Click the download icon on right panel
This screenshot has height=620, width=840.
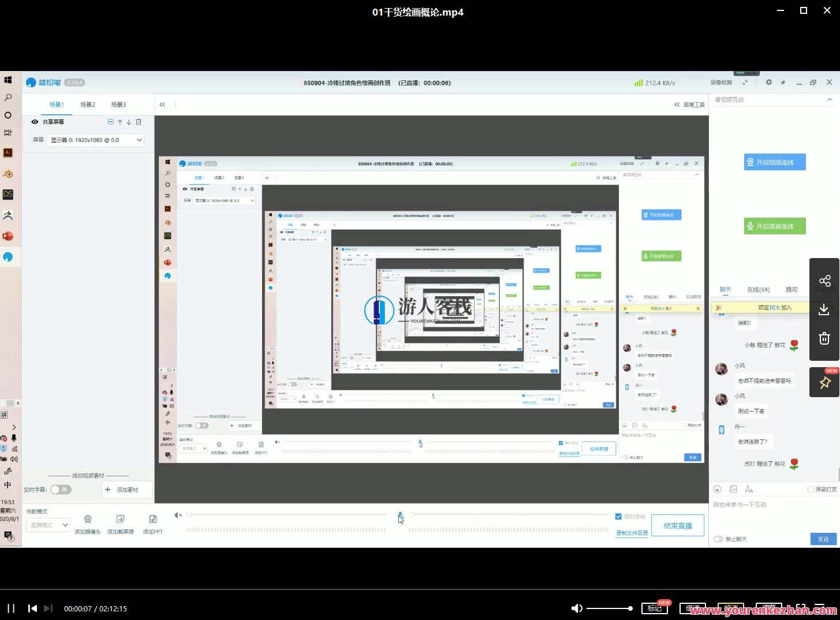pos(824,310)
